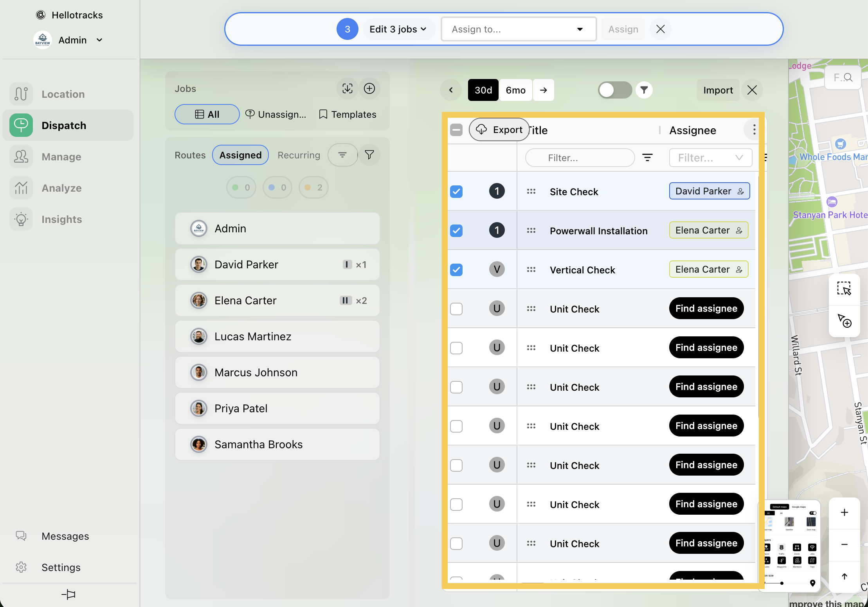
Task: Zoom in on the map
Action: (x=845, y=512)
